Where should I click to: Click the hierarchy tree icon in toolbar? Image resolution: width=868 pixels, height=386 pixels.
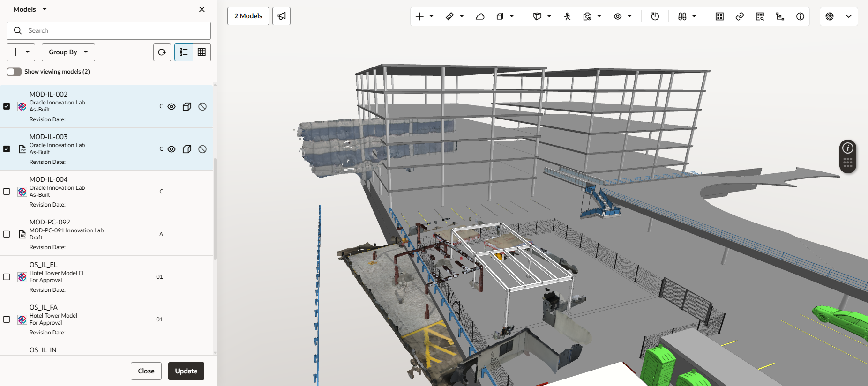pyautogui.click(x=780, y=16)
